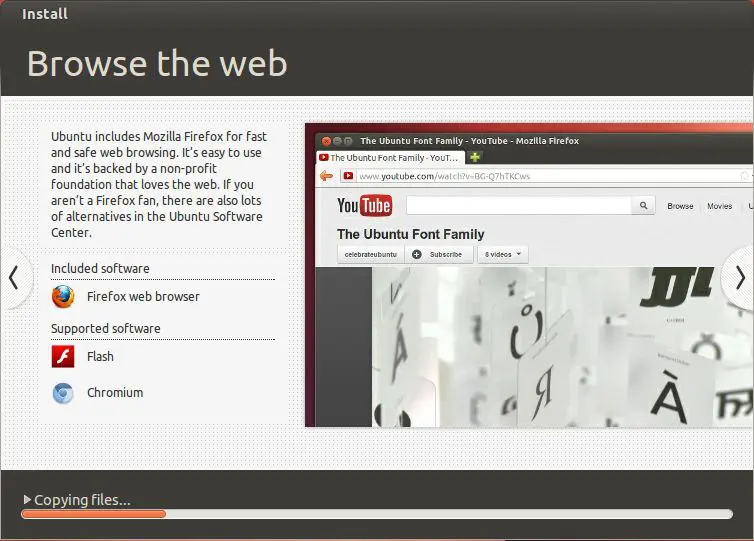Click the Chromium label text
Screen dimensions: 754x541
pyautogui.click(x=115, y=392)
